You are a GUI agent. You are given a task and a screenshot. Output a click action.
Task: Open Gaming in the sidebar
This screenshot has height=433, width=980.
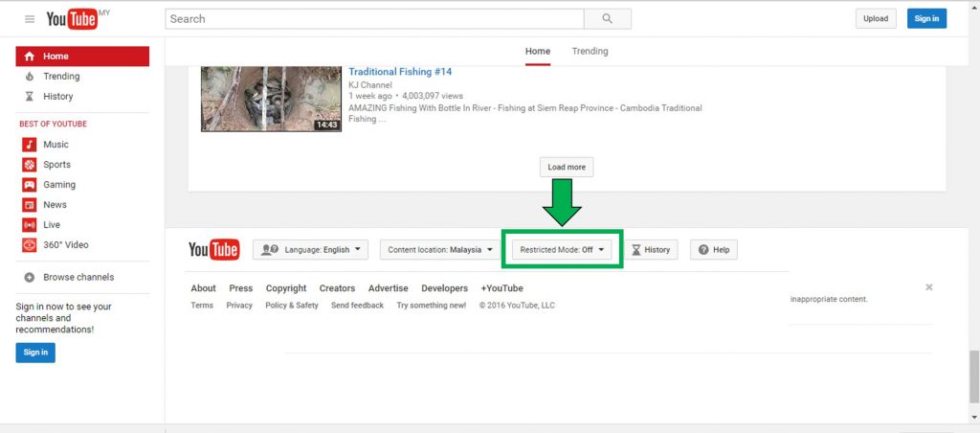click(x=58, y=185)
